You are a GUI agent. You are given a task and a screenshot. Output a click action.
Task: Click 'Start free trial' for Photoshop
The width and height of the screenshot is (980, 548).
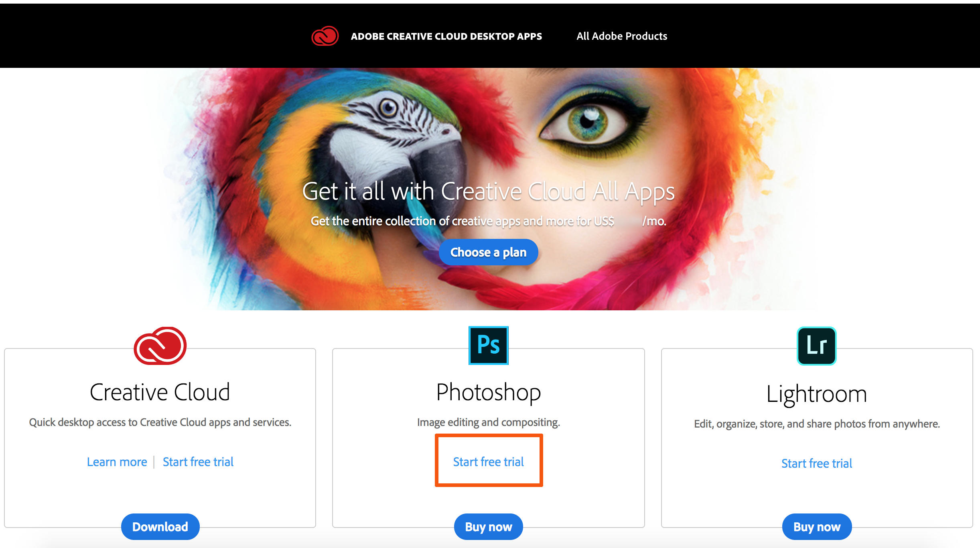[489, 461]
